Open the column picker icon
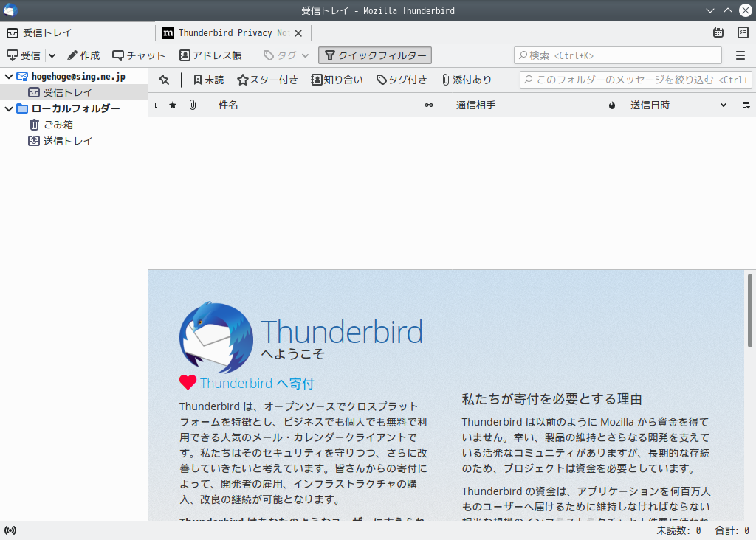The image size is (756, 540). pos(746,105)
